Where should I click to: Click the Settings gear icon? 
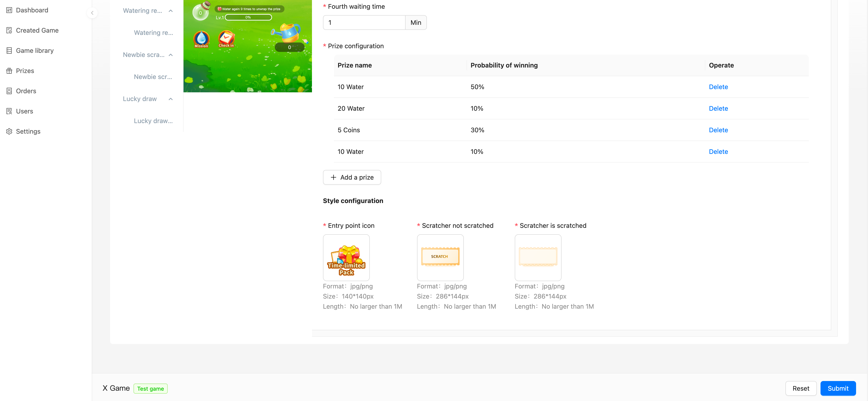(9, 132)
